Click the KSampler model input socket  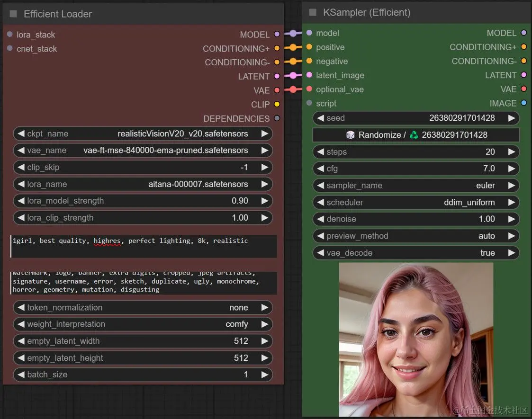(309, 33)
